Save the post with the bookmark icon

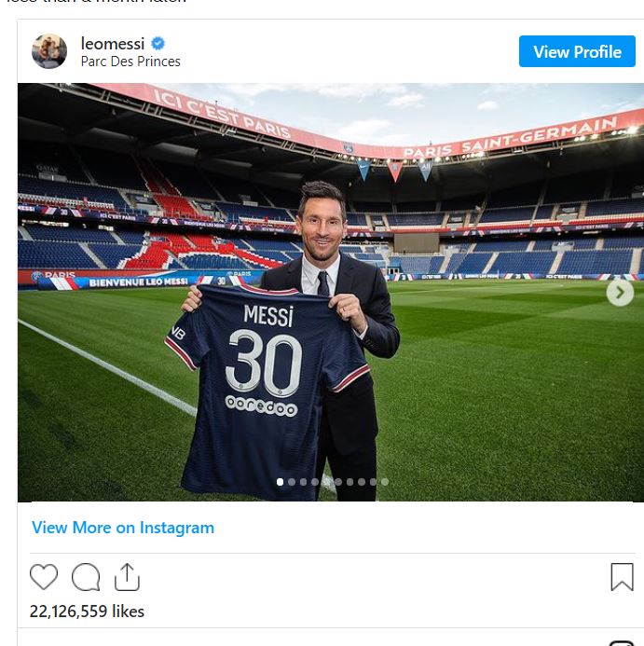[x=622, y=577]
